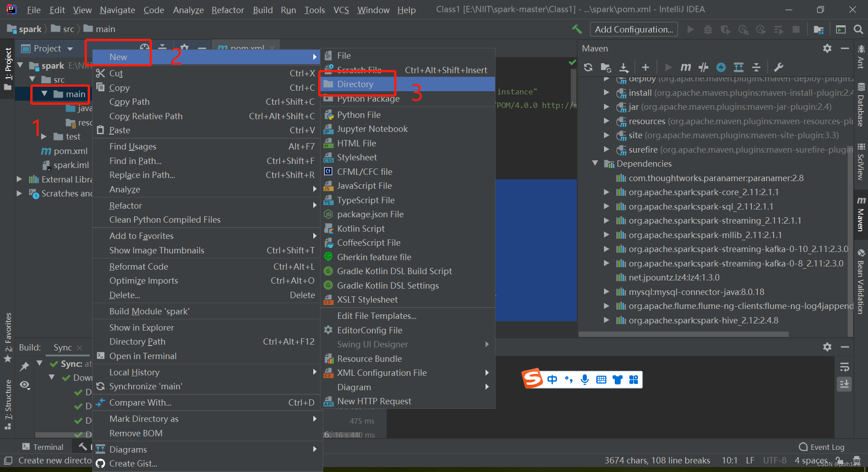Viewport: 868px width, 472px height.
Task: Open the Project view dropdown arrow
Action: (70, 49)
